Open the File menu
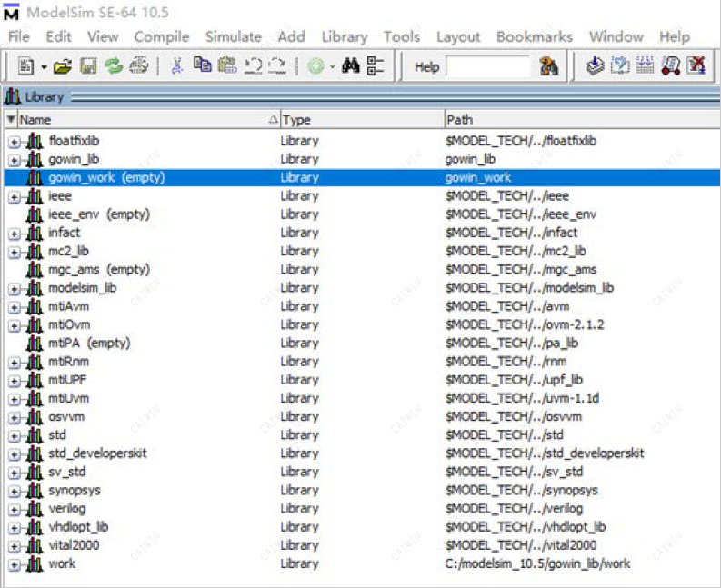 tap(19, 36)
